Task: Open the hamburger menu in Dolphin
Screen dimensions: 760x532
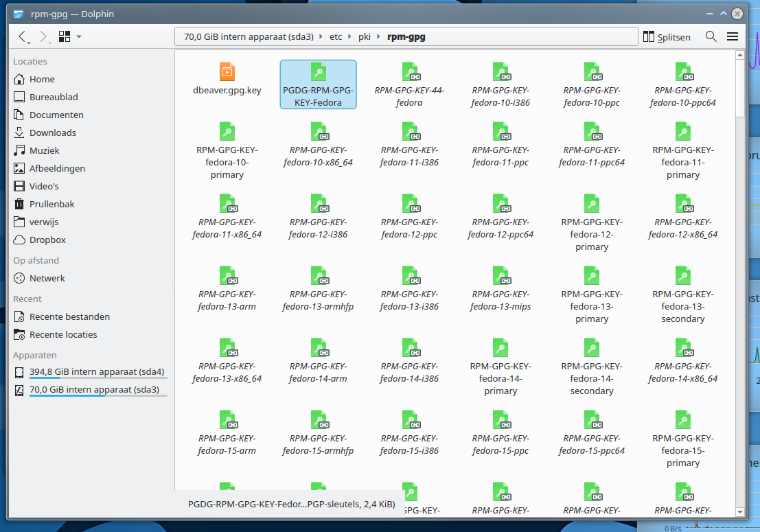Action: (733, 36)
